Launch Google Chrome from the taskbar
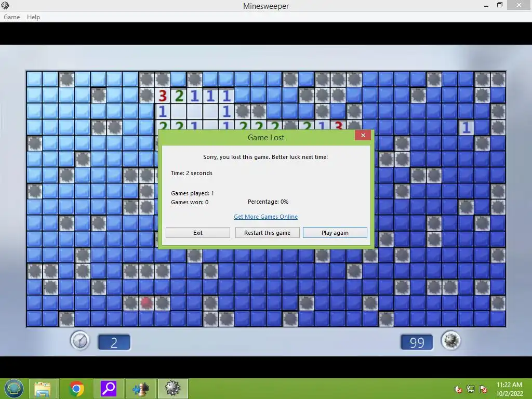 (76, 389)
